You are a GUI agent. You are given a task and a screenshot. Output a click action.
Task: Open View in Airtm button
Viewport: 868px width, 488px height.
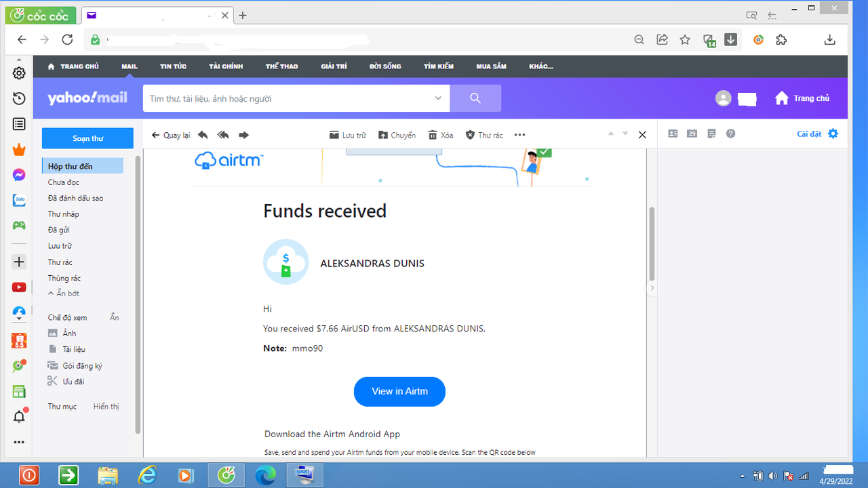[399, 391]
